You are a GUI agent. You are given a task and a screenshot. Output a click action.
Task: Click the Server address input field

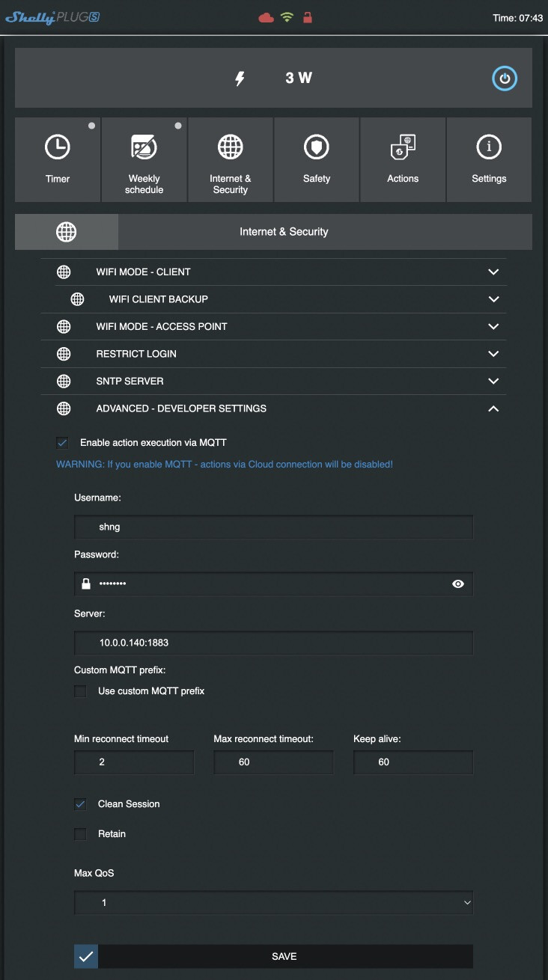point(273,643)
